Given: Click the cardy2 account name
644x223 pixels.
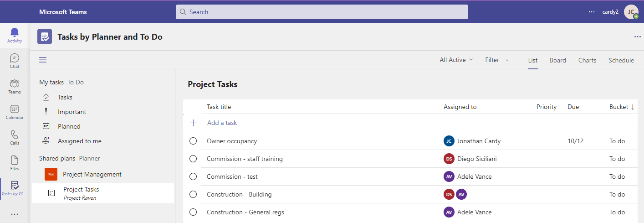Looking at the screenshot, I should [610, 12].
